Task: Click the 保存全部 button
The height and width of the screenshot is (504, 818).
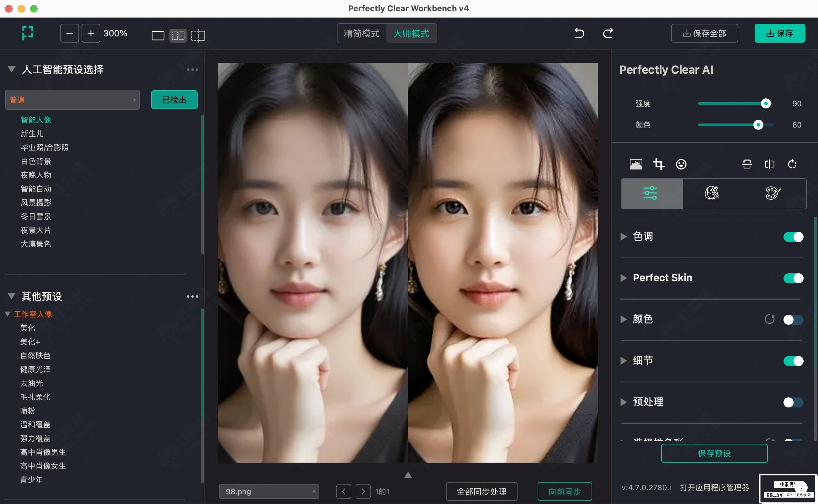Action: [704, 33]
